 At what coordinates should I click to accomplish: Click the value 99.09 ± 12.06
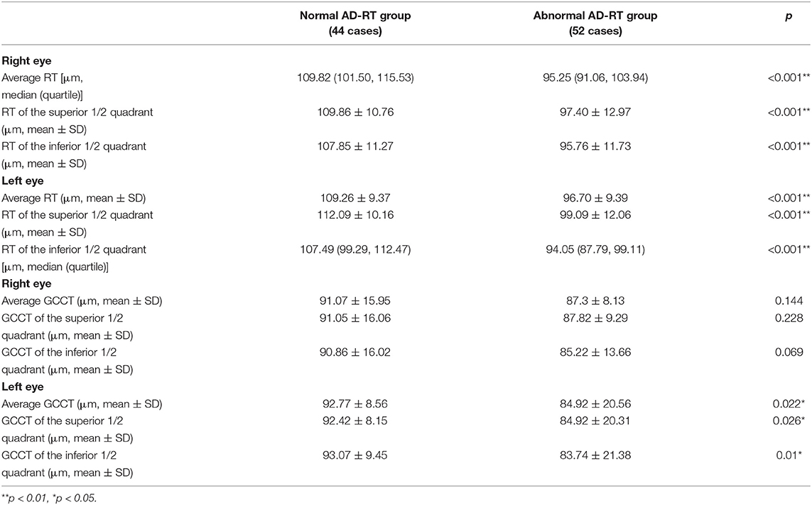(595, 215)
